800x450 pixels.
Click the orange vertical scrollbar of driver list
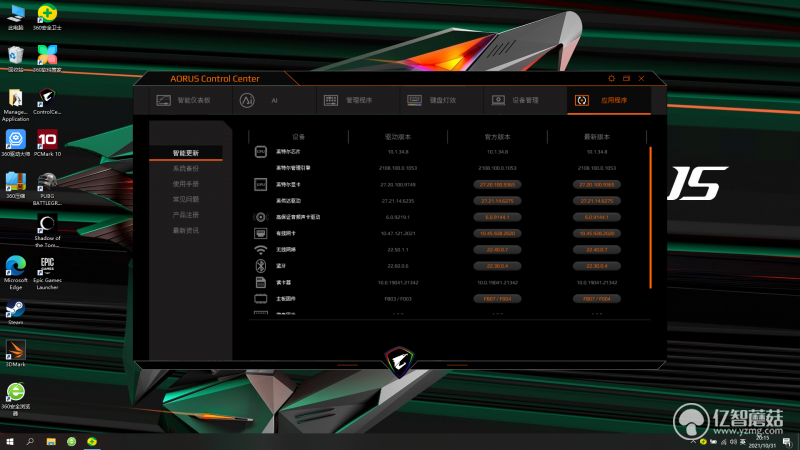point(651,218)
